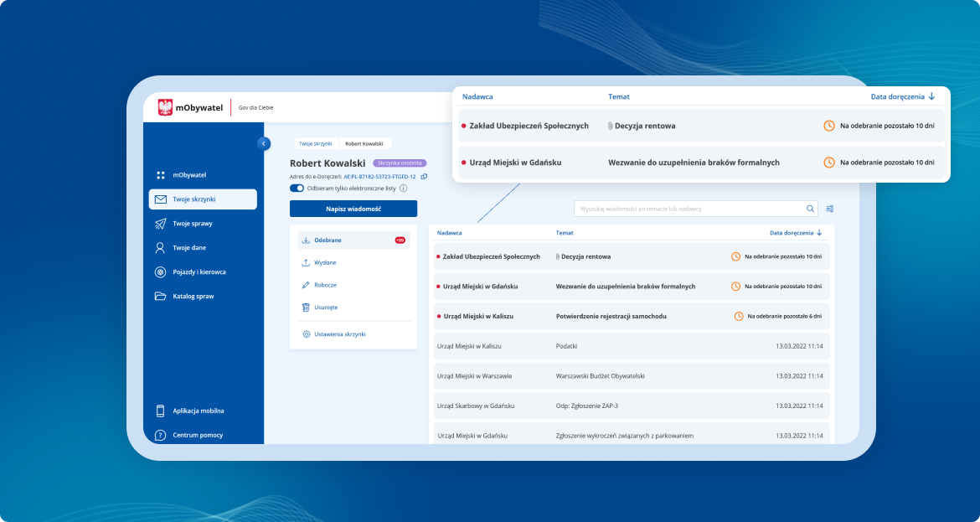
Task: Open the Robocze drafts folder
Action: [325, 285]
